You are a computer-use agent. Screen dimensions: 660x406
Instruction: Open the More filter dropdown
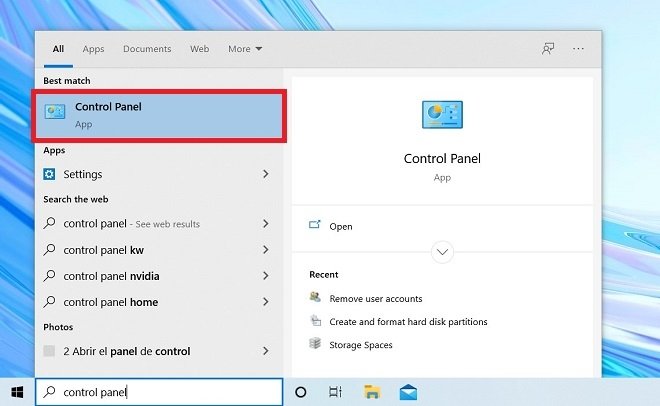pyautogui.click(x=245, y=49)
